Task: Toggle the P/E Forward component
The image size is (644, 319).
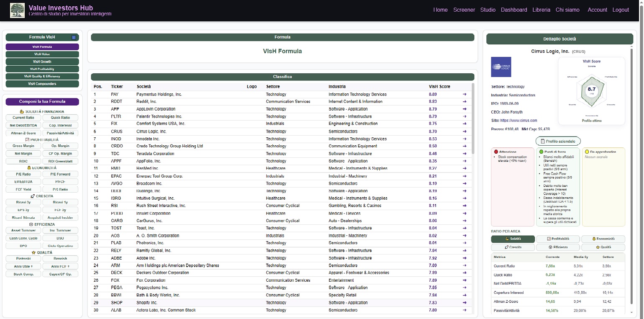Action: coord(60,174)
